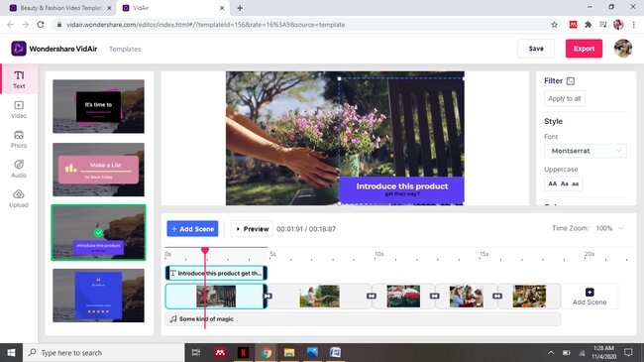Click the transition icon after second scene
The image size is (644, 362).
pos(372,296)
